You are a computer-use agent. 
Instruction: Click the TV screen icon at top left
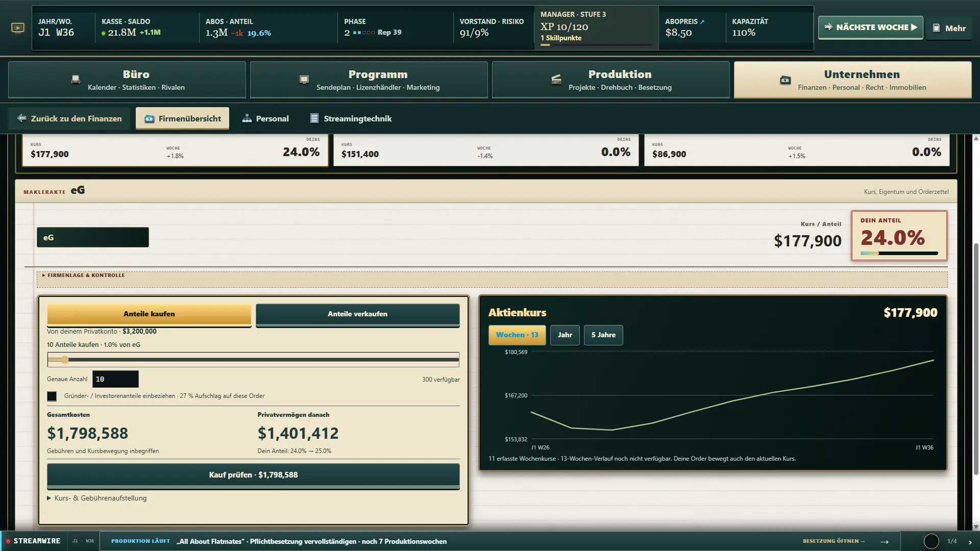tap(18, 28)
